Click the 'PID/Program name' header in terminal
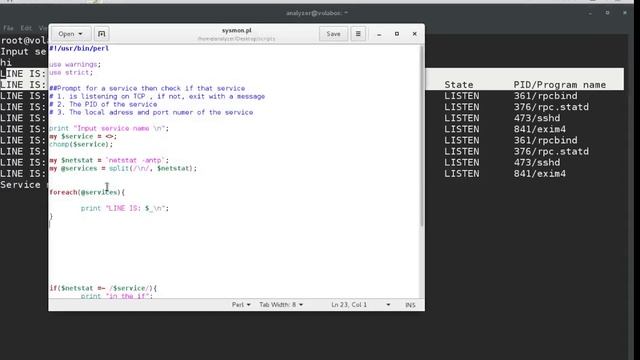Screen dimensions: 640x360 pyautogui.click(x=560, y=85)
